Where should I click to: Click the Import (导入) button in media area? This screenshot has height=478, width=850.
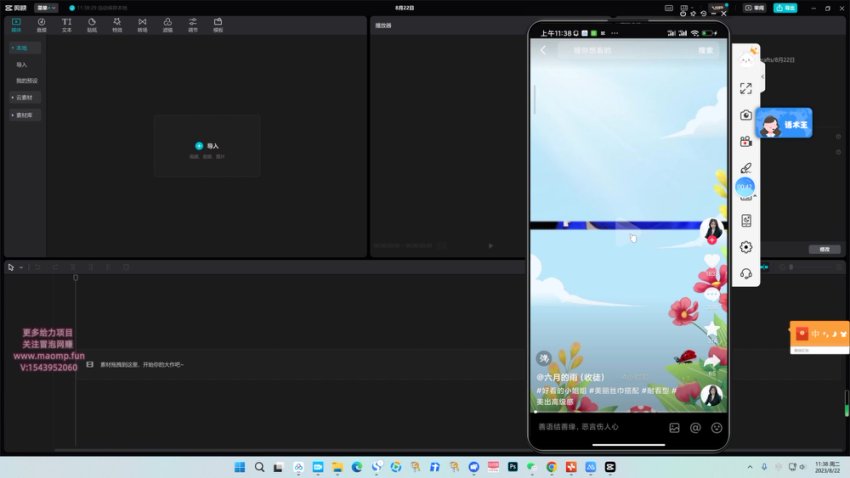[x=207, y=146]
